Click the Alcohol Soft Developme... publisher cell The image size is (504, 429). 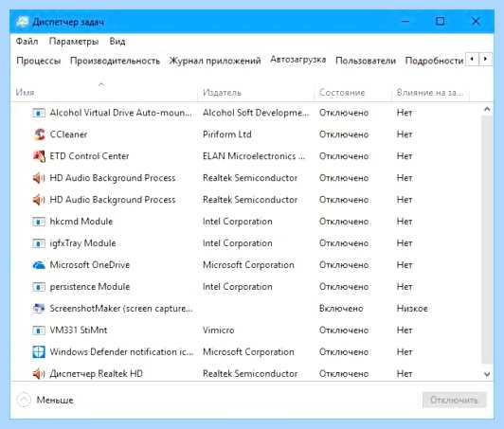pyautogui.click(x=256, y=113)
